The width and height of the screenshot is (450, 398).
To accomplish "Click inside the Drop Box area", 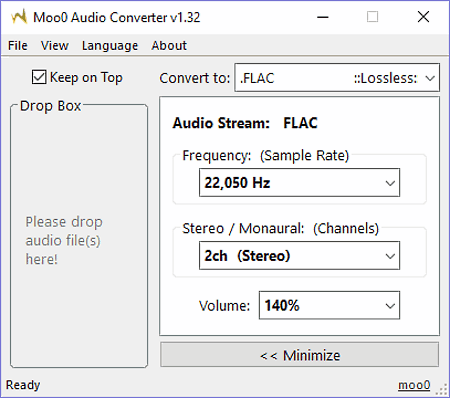I will pyautogui.click(x=79, y=237).
